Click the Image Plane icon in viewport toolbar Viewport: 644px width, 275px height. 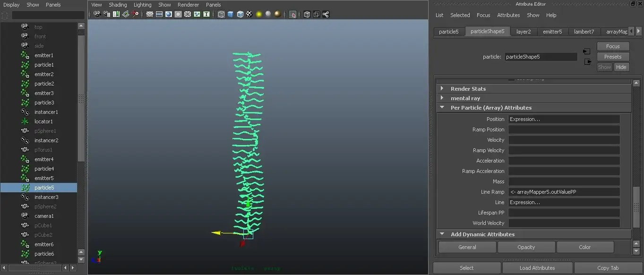(x=126, y=14)
